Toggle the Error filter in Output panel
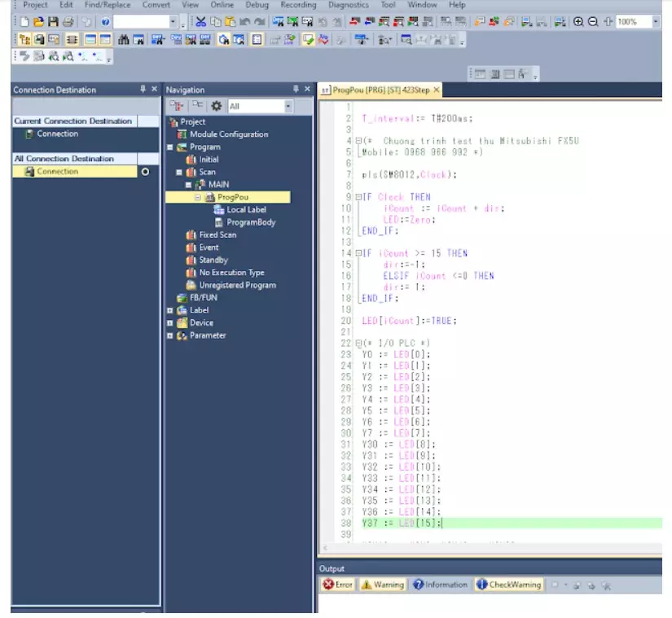 (338, 585)
